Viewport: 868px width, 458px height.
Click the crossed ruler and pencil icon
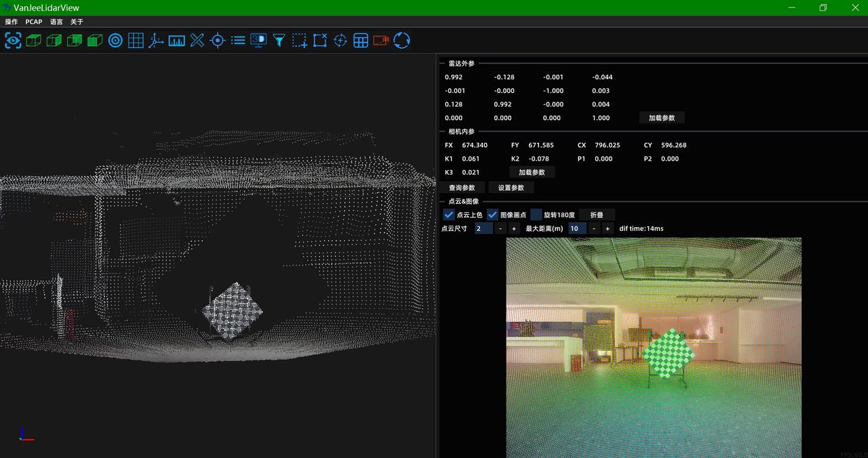[x=197, y=41]
